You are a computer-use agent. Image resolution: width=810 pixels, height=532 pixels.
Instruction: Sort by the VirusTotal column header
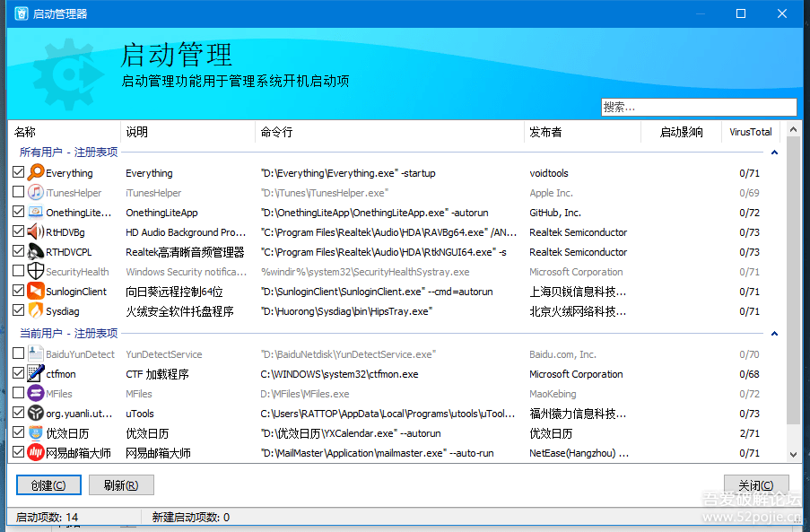pyautogui.click(x=750, y=132)
